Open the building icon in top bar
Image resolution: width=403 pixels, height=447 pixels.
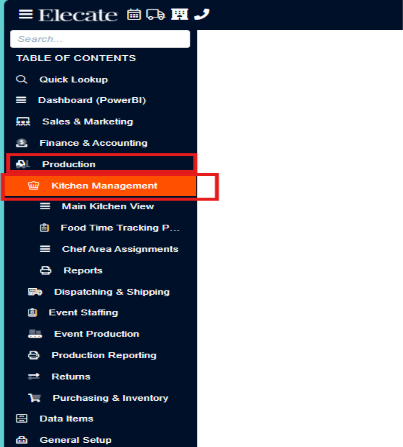[x=180, y=14]
